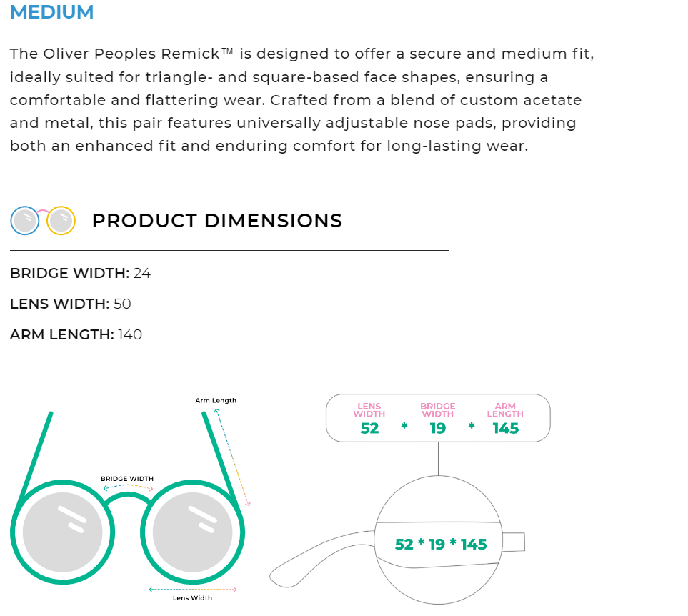Image resolution: width=688 pixels, height=616 pixels.
Task: Click the 'BRIDGE WIDTH: 24' specification line
Action: coord(81,273)
